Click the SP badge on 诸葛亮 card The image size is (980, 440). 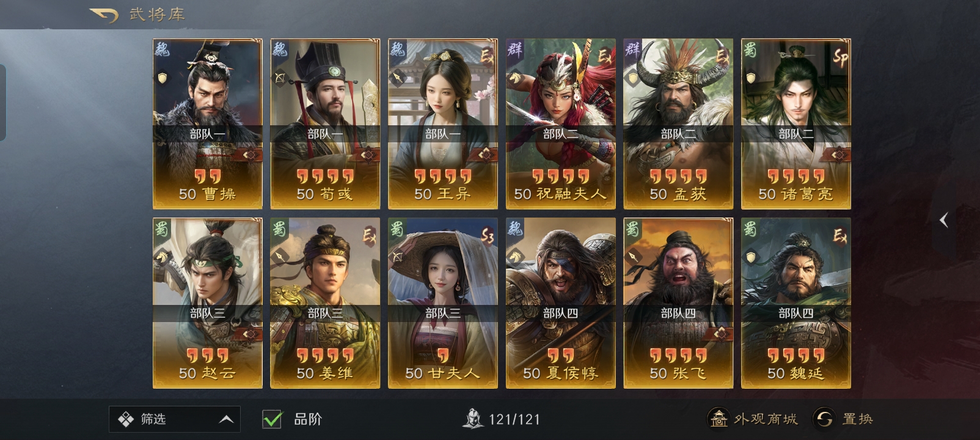point(840,57)
